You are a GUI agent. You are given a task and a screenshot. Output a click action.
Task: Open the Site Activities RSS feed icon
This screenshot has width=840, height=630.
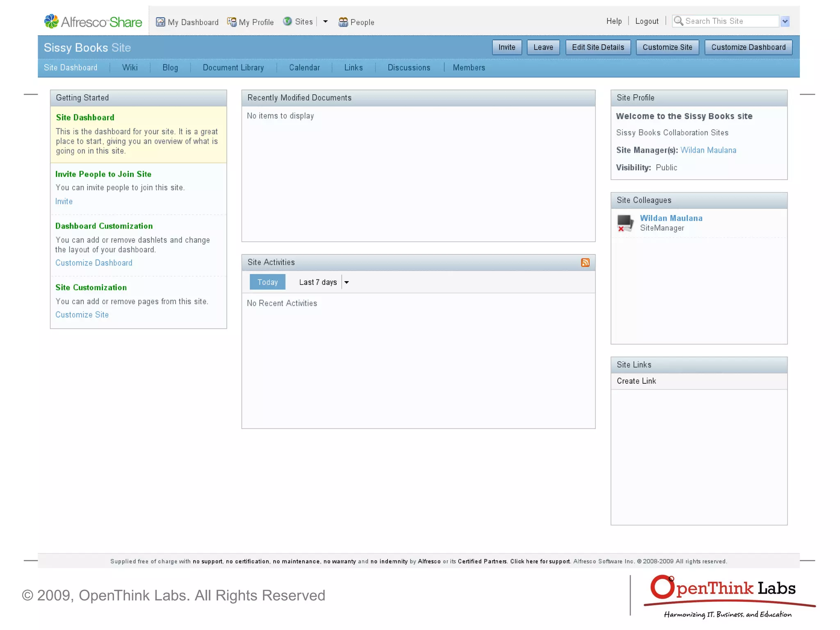pyautogui.click(x=585, y=263)
